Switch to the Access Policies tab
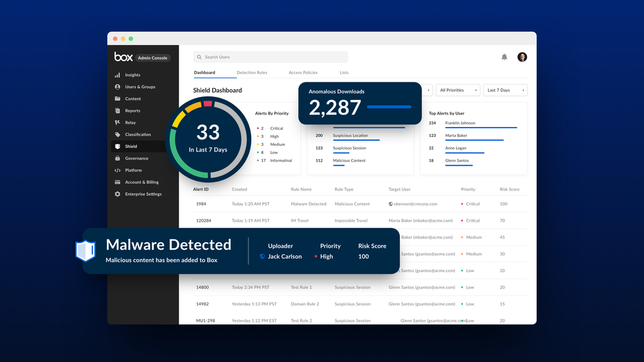Viewport: 644px width, 362px height. (303, 73)
